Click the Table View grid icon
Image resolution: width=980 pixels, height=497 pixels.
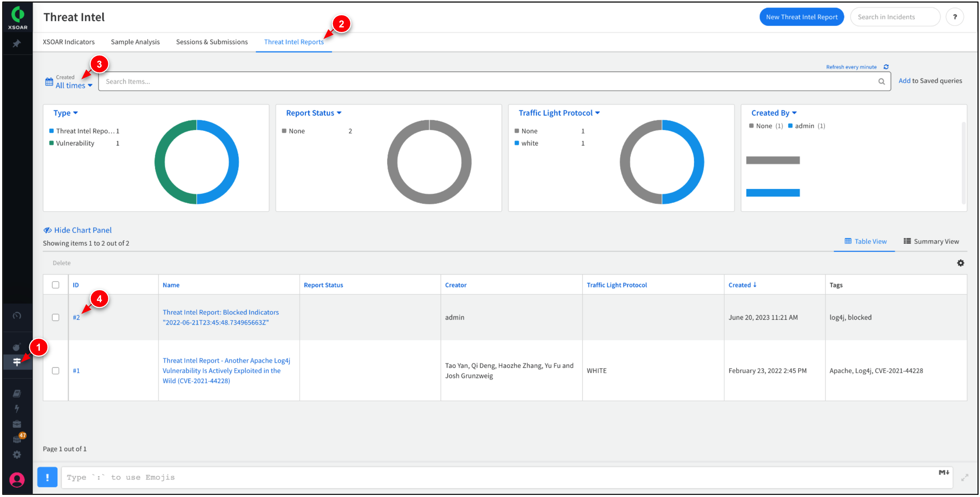point(848,241)
